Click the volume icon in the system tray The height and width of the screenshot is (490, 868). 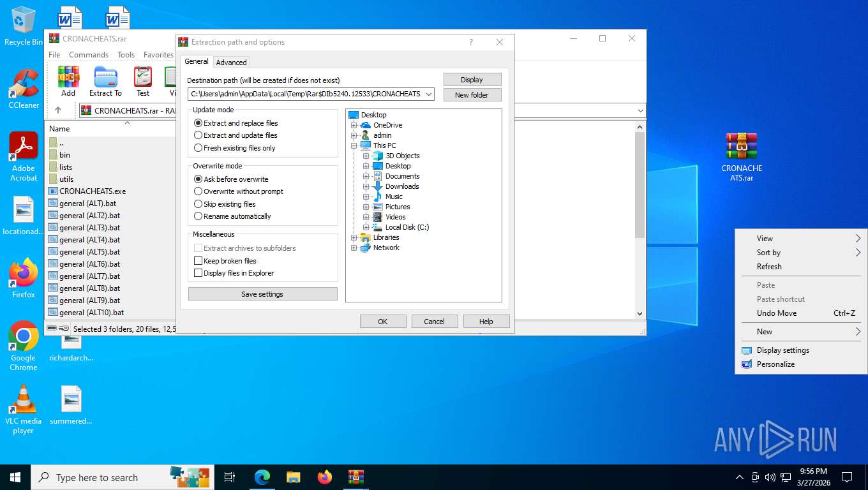tap(770, 477)
